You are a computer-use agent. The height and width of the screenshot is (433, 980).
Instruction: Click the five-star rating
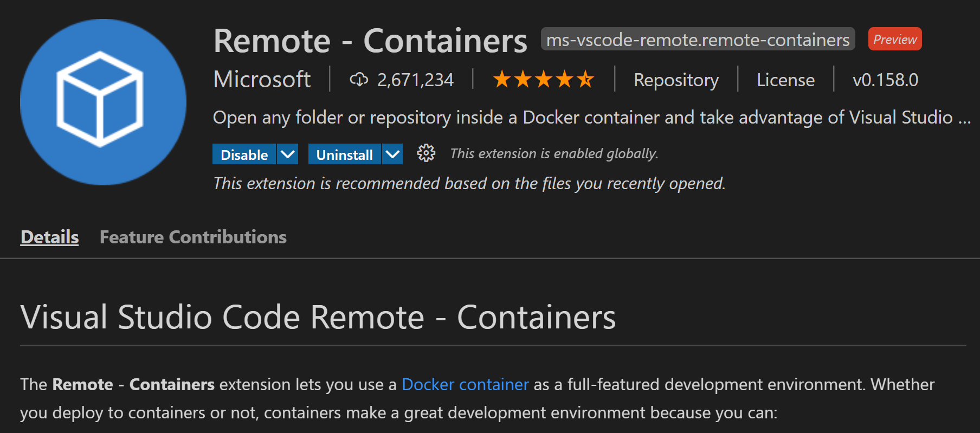[x=543, y=80]
